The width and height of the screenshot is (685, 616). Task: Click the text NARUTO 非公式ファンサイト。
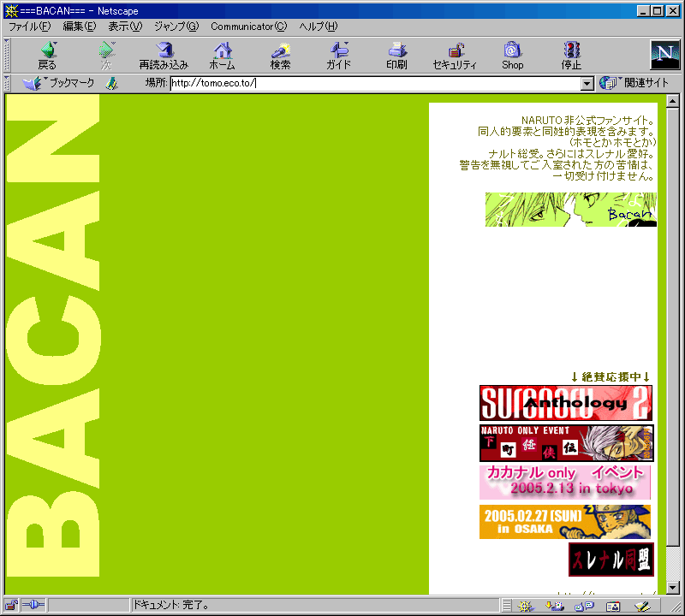point(588,120)
